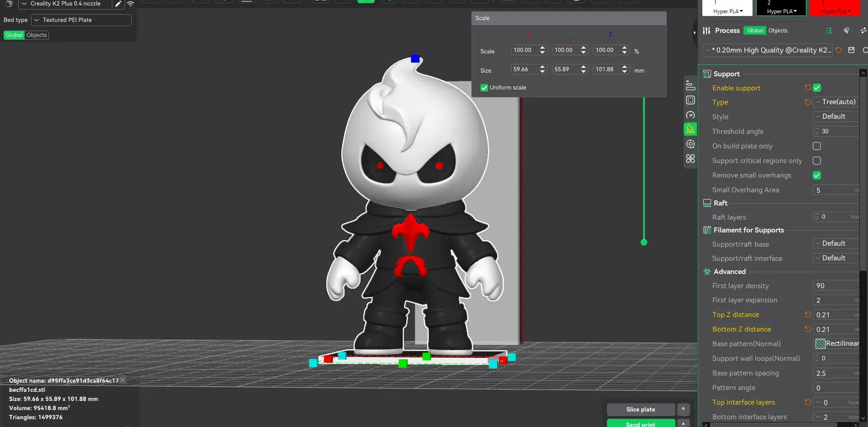Toggle the Enable support checkbox
Image resolution: width=868 pixels, height=427 pixels.
coord(817,88)
